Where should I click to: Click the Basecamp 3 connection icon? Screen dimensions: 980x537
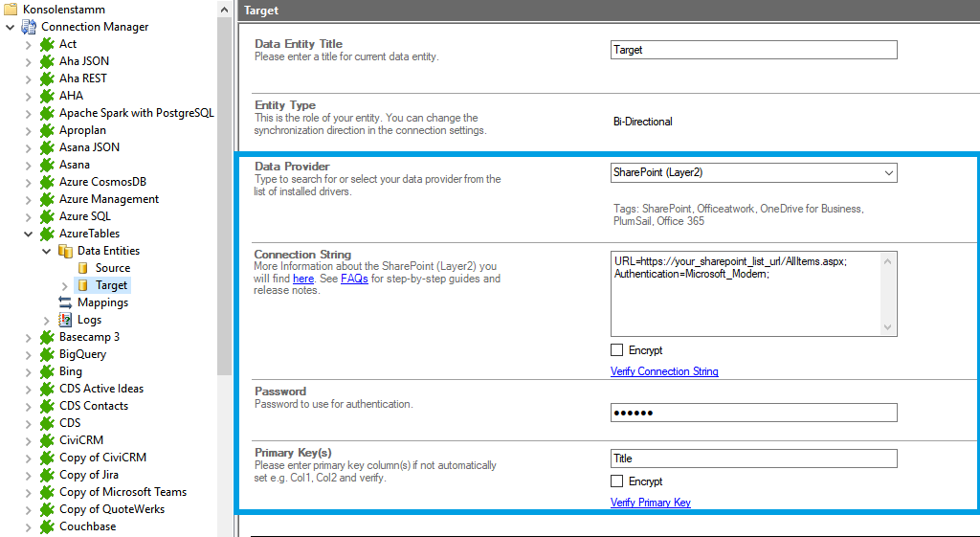[x=47, y=337]
